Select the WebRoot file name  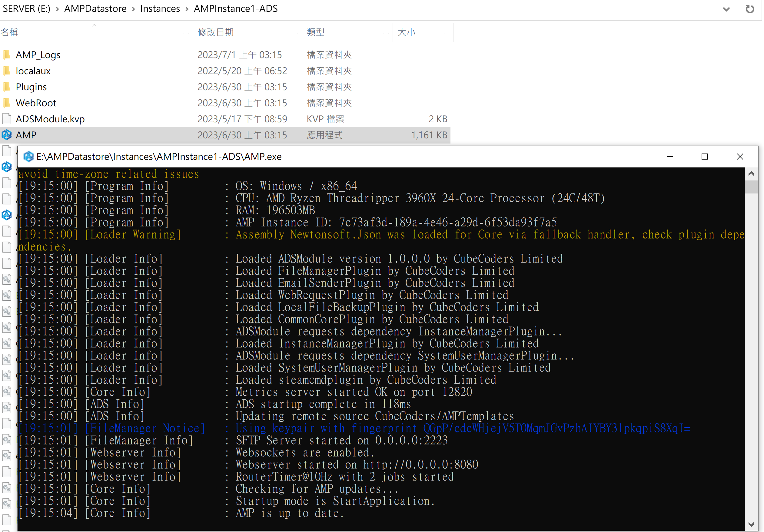click(x=36, y=103)
